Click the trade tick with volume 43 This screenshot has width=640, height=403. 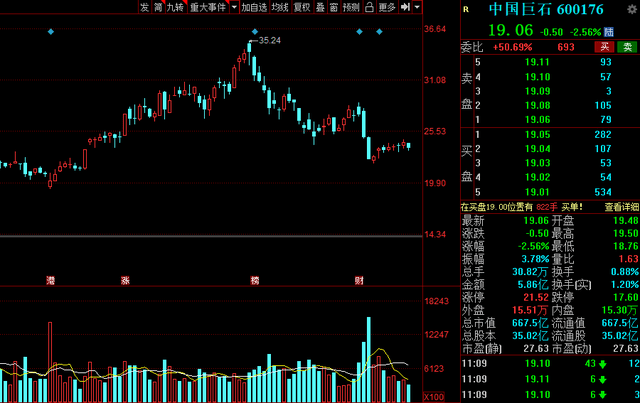(550, 364)
